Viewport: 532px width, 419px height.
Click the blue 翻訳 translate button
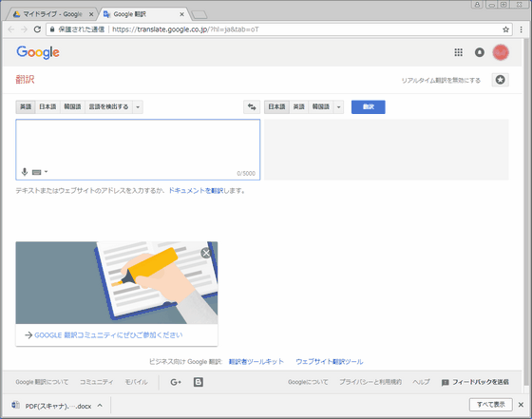coord(369,106)
